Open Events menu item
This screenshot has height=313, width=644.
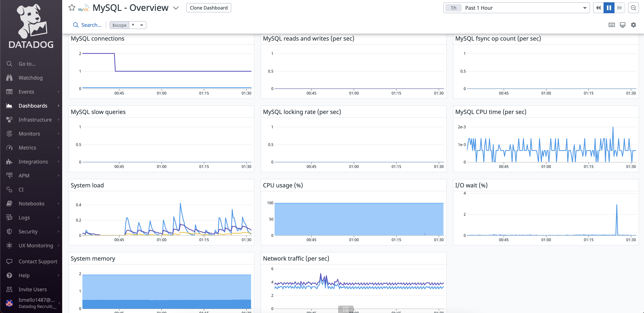pyautogui.click(x=26, y=92)
